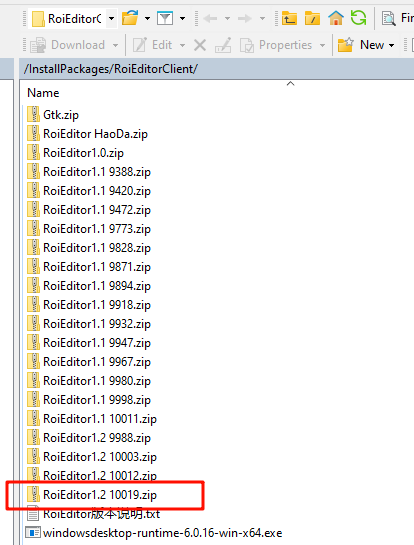Click the filter files icon

click(x=165, y=18)
